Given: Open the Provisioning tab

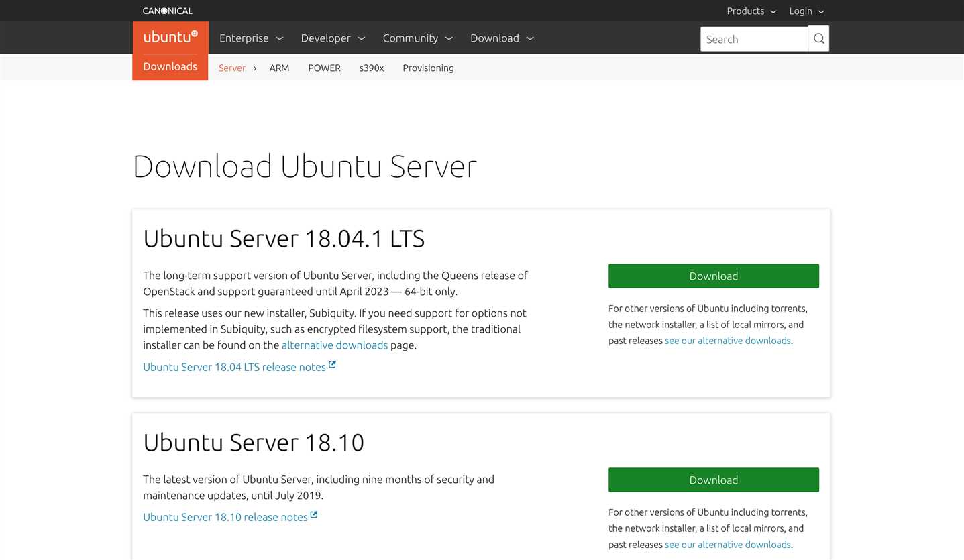Looking at the screenshot, I should pos(428,68).
